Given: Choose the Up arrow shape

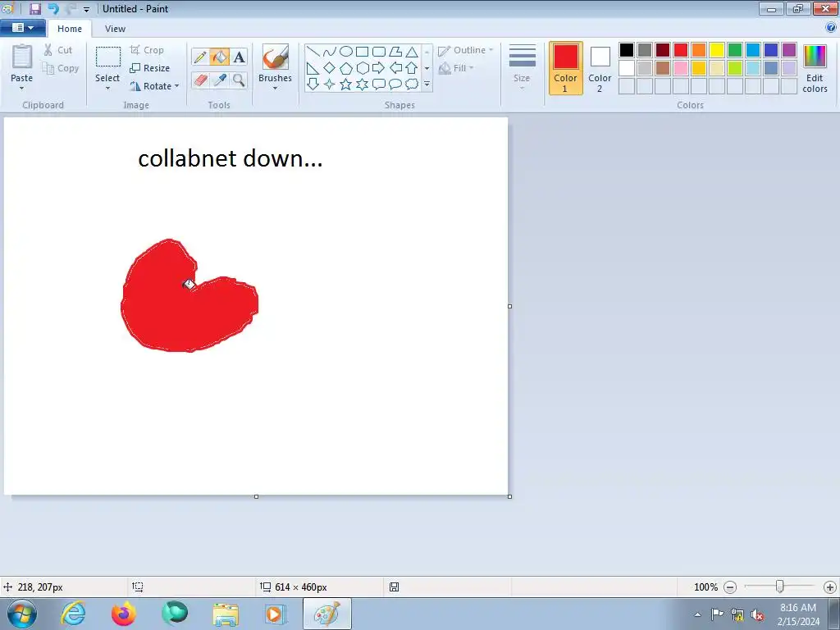Looking at the screenshot, I should (412, 68).
